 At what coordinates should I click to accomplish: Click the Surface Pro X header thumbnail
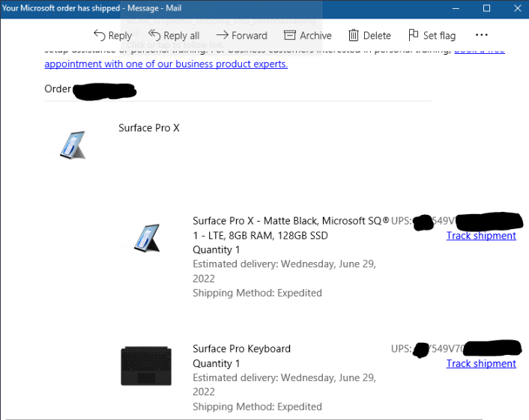73,145
